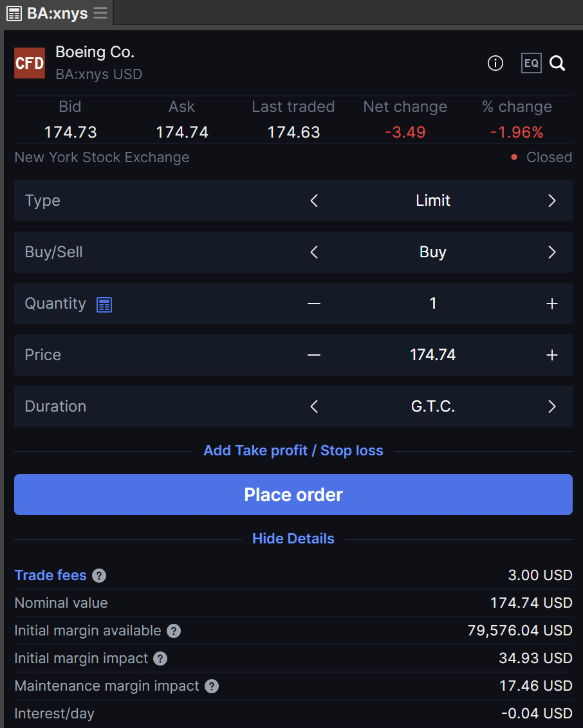Show help for Initial margin impact
Viewport: 583px width, 728px height.
point(160,659)
